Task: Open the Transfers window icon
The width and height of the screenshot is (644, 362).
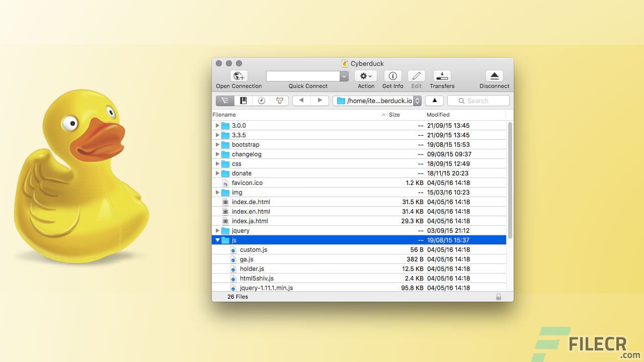Action: [x=442, y=76]
